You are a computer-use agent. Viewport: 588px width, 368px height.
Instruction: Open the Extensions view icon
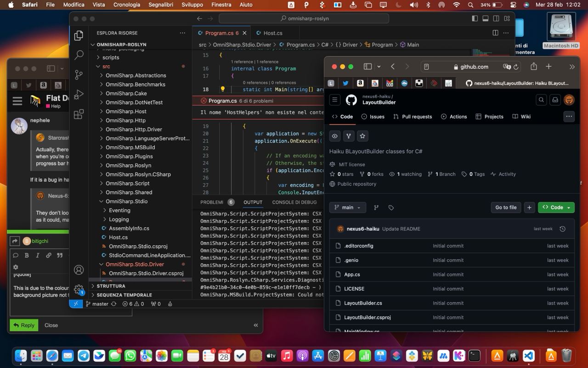[x=79, y=114]
